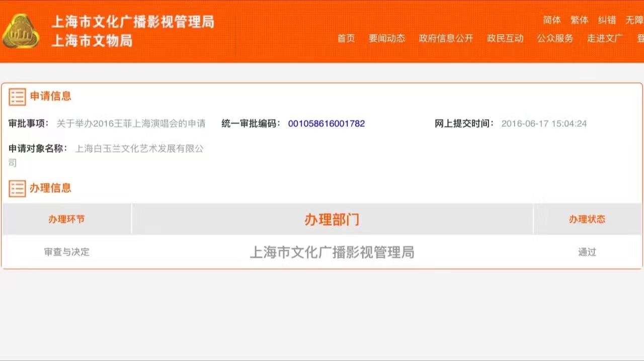Click the 申请对象名称 label
Viewport: 644px width, 361px height.
pos(38,149)
